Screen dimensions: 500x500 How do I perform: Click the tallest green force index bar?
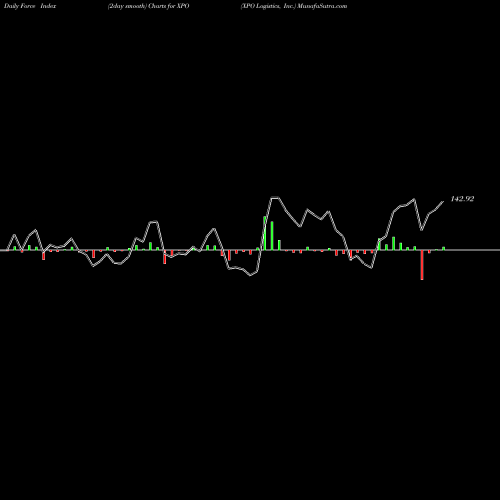265,233
